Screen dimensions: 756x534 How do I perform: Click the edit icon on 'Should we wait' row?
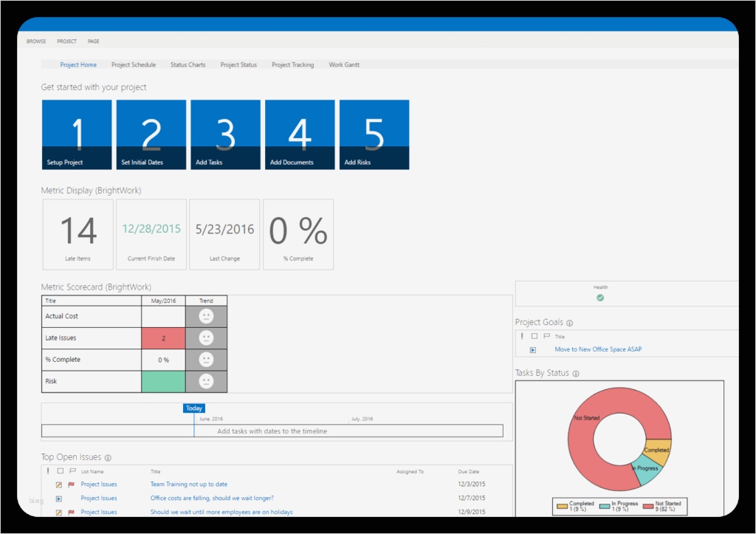tap(59, 513)
